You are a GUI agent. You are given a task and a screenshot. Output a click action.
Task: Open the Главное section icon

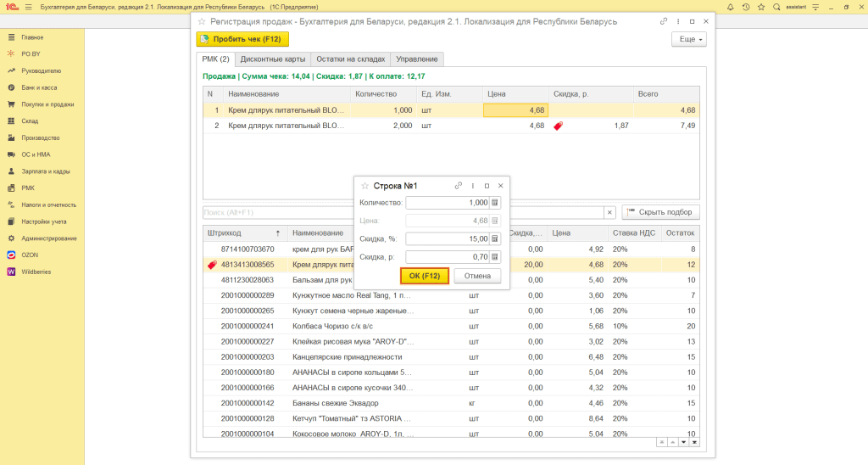(11, 37)
